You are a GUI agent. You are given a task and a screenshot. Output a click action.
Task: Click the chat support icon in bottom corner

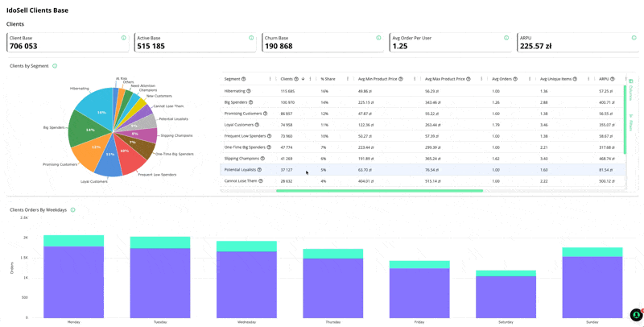(635, 314)
